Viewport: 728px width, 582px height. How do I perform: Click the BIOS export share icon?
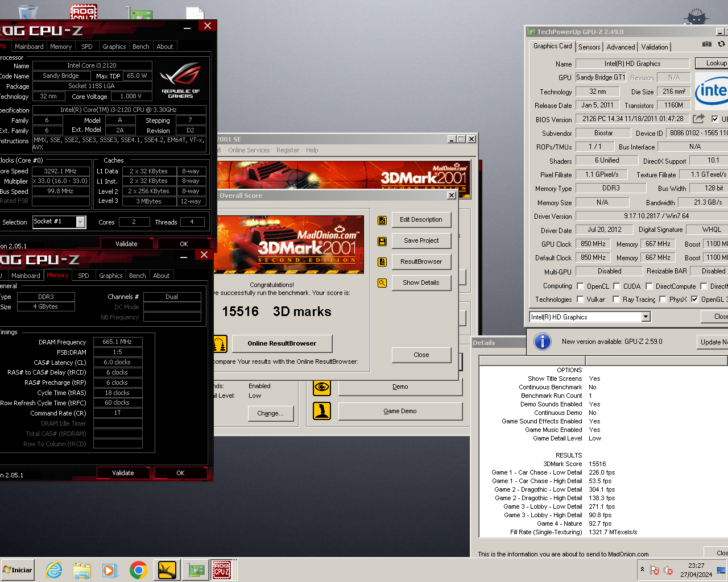pos(699,119)
